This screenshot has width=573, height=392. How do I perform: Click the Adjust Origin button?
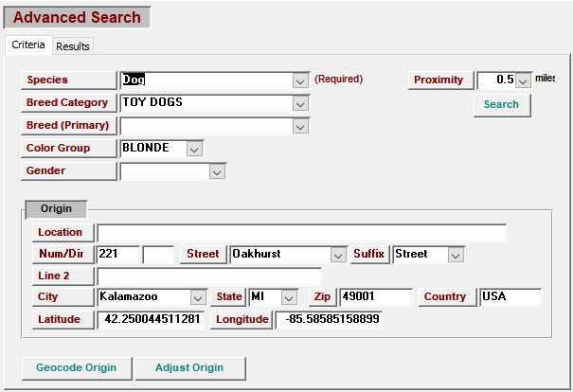(x=190, y=368)
